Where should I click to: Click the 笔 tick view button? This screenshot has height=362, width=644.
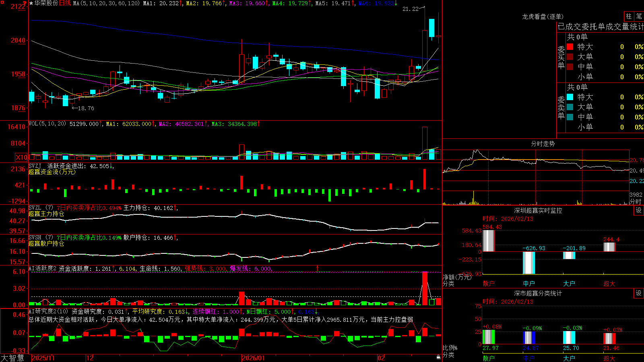pyautogui.click(x=639, y=16)
